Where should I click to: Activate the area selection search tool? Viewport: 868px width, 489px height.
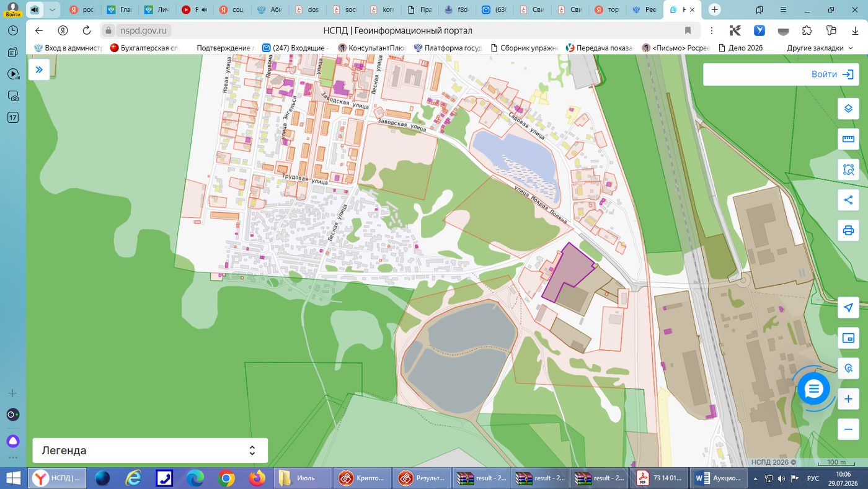click(x=848, y=169)
